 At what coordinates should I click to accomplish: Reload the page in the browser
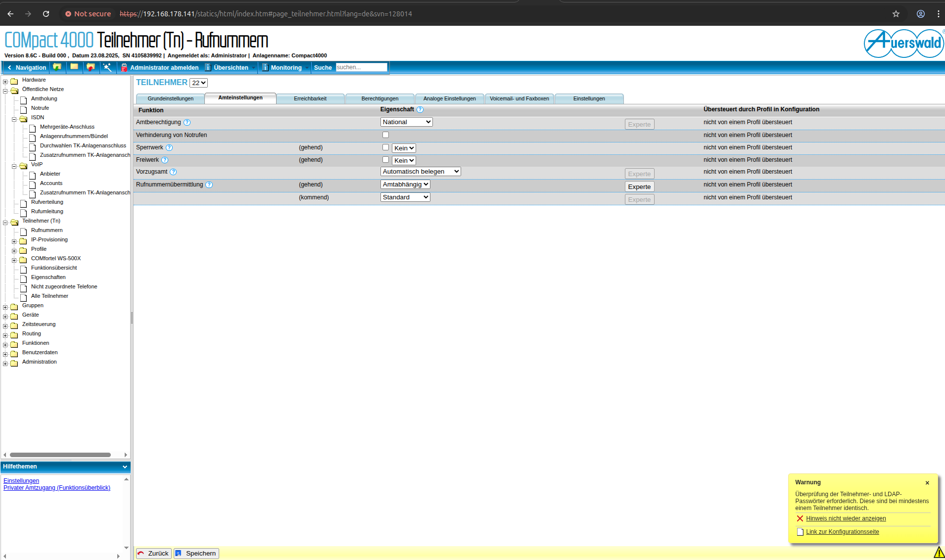pyautogui.click(x=46, y=14)
